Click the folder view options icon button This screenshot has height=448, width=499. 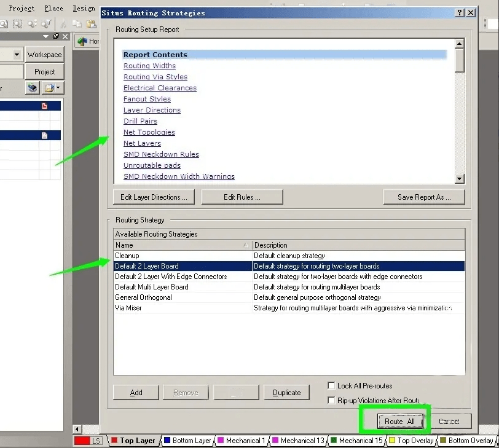pos(52,88)
